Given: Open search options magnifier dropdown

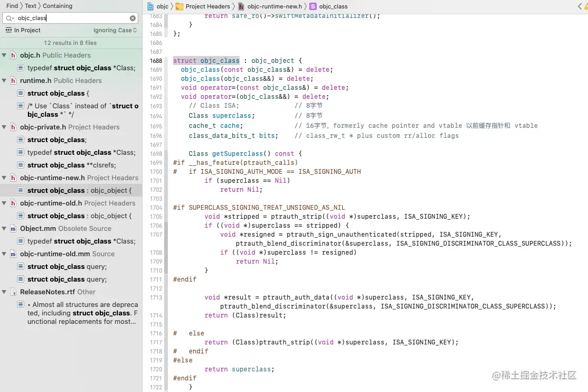Looking at the screenshot, I should pyautogui.click(x=10, y=18).
